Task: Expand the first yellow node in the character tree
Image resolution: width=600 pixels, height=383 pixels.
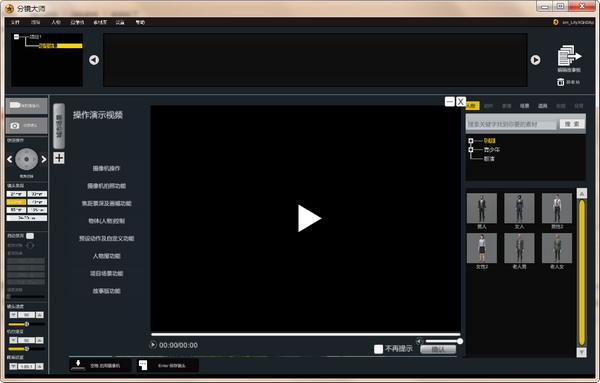Action: coord(471,141)
